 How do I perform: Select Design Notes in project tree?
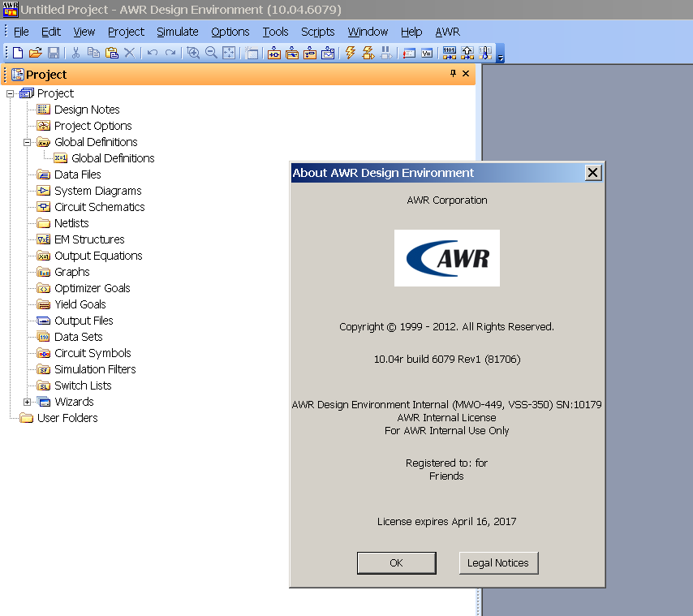click(x=87, y=110)
